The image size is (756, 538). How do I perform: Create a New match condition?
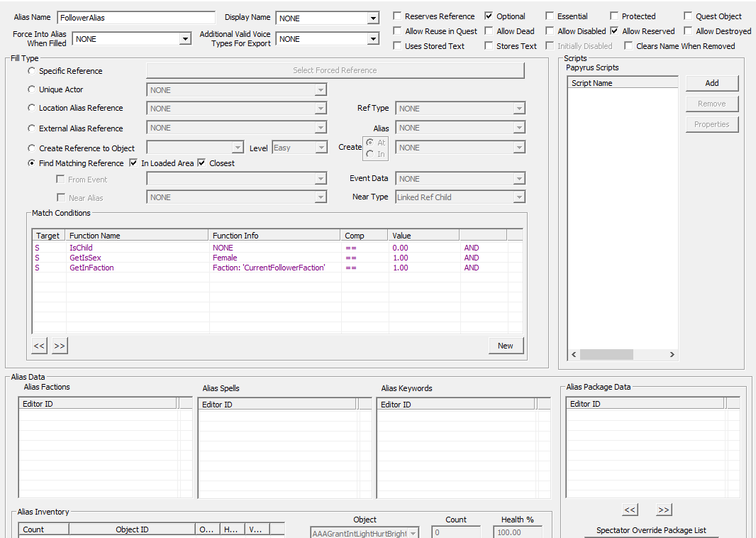coord(506,346)
